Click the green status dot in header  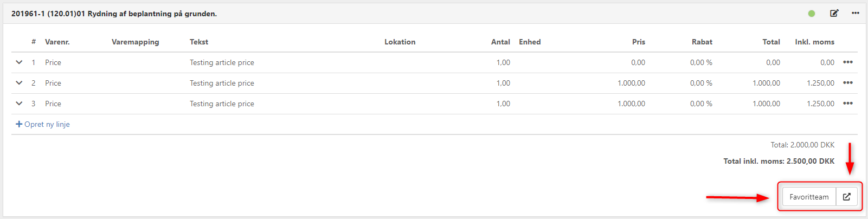[x=812, y=14]
